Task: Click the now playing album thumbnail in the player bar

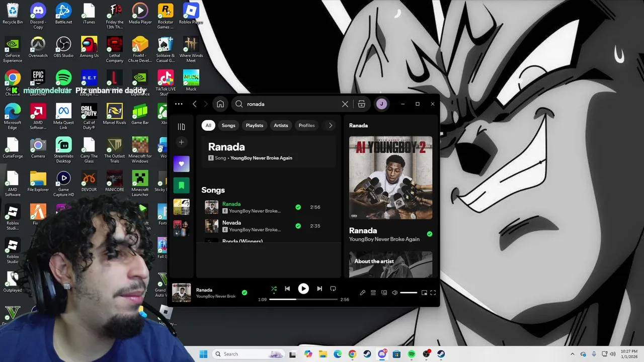Action: (182, 293)
